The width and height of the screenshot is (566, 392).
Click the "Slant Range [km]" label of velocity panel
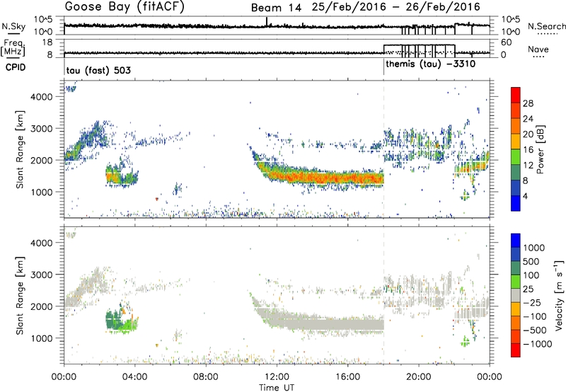(x=20, y=296)
